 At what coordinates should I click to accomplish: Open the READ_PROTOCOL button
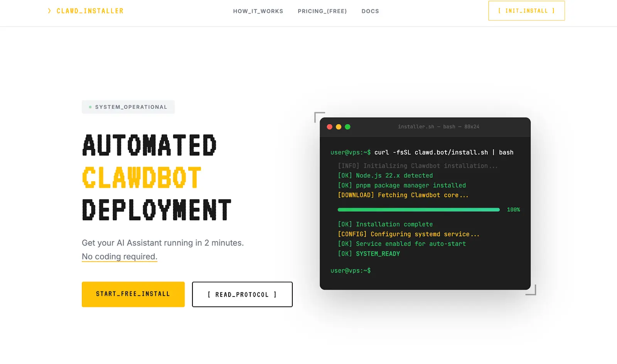click(x=242, y=295)
